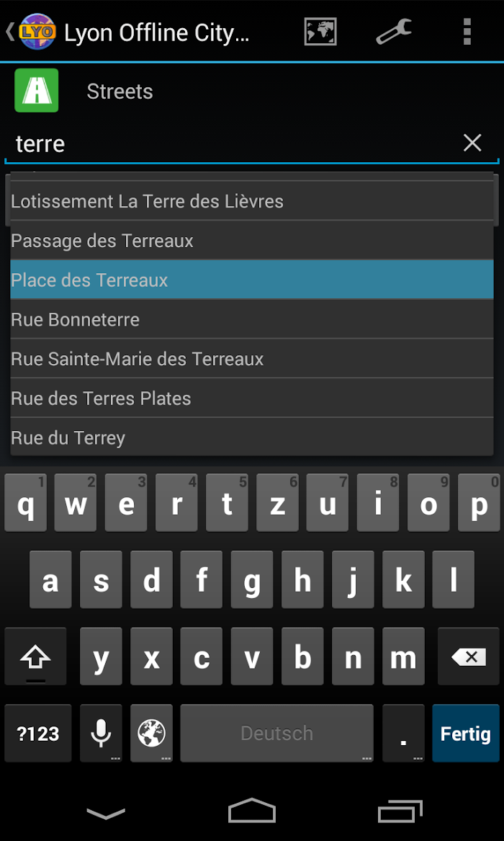Tap the microphone voice input key
The image size is (504, 841).
pyautogui.click(x=101, y=733)
